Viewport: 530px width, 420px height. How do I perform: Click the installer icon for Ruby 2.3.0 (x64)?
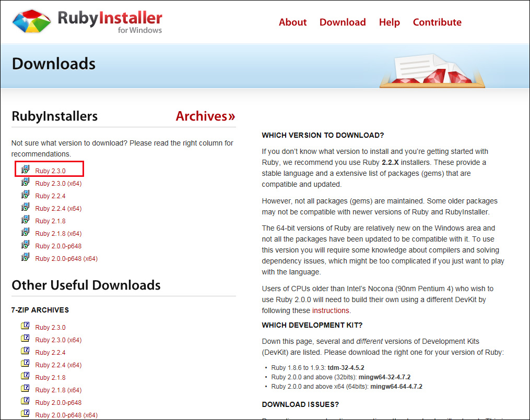[25, 182]
